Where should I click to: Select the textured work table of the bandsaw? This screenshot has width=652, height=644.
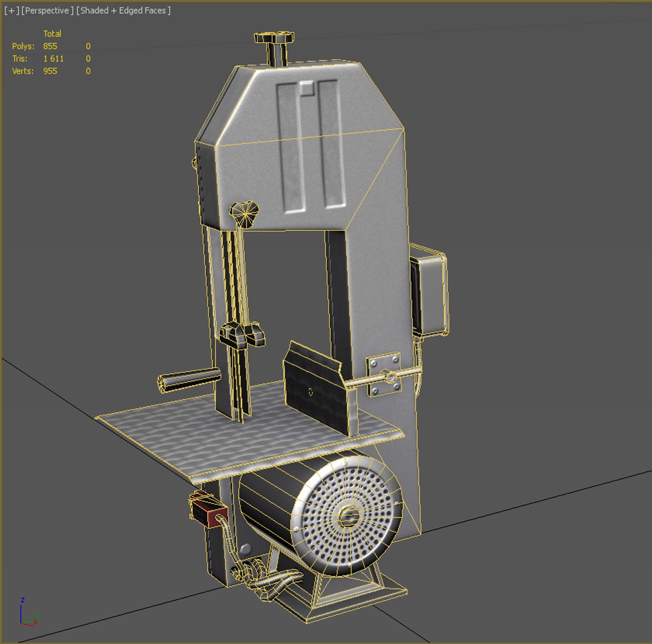point(250,433)
